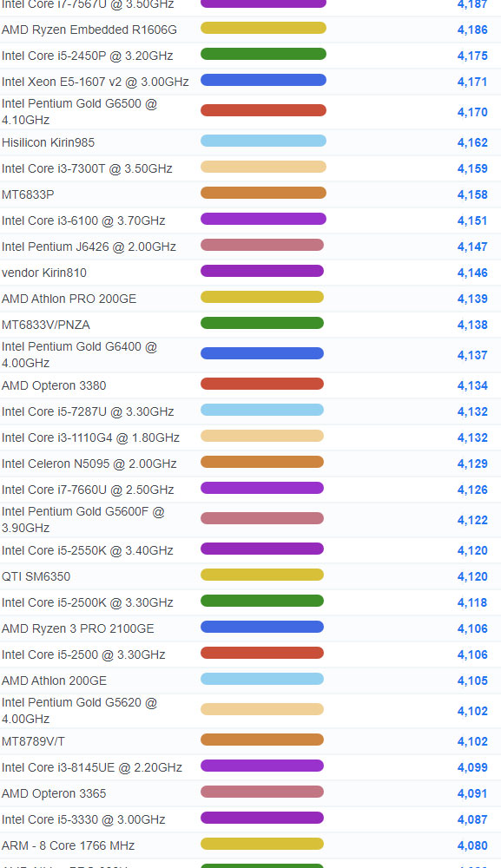Select AMD Opteron 3380 name
Screen dimensions: 501x868
click(54, 386)
